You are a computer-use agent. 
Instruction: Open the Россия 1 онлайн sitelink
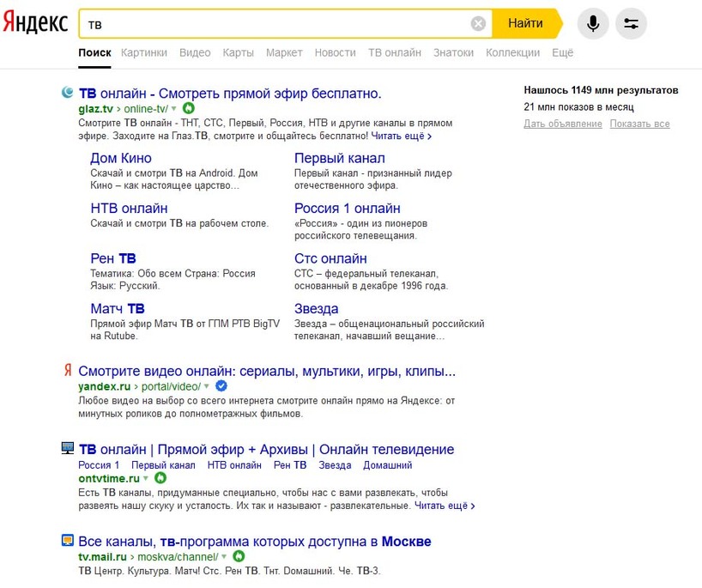click(347, 209)
